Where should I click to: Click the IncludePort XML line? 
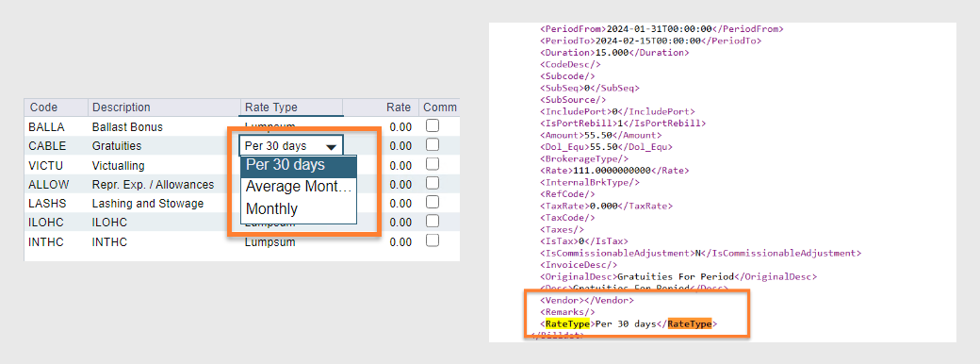[x=617, y=111]
